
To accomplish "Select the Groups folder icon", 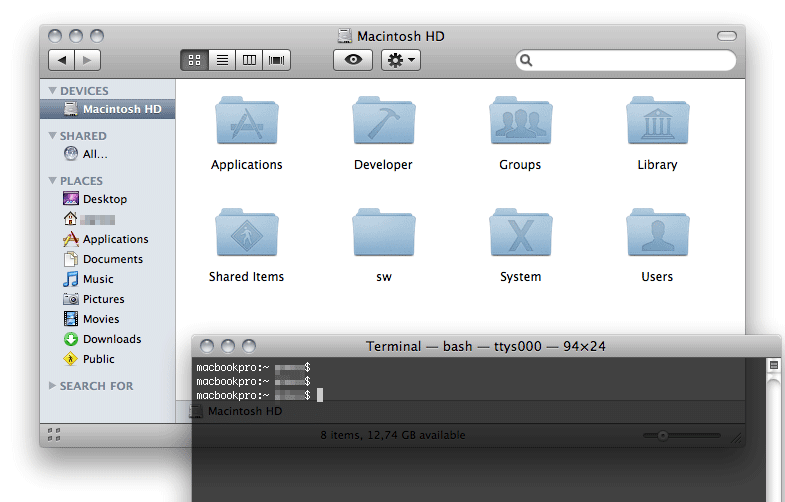I will 521,120.
